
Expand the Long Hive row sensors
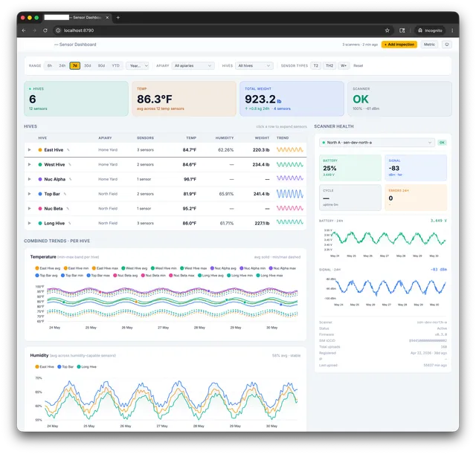coord(30,223)
